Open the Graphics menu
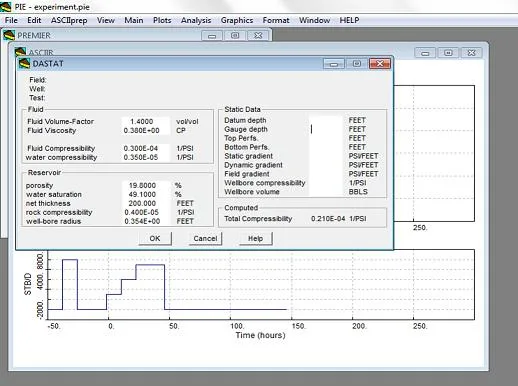This screenshot has width=518, height=386. (x=237, y=20)
